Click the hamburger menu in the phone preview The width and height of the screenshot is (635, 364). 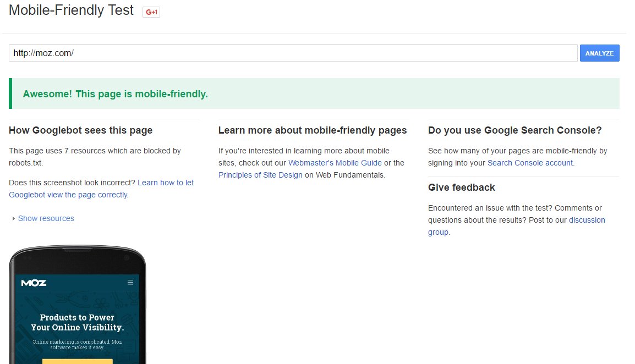click(x=131, y=282)
